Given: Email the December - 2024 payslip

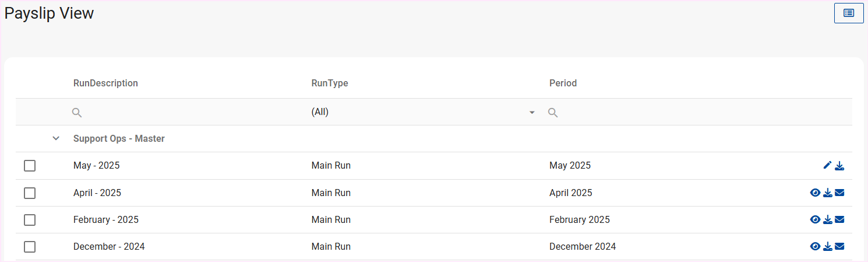Looking at the screenshot, I should pos(839,247).
